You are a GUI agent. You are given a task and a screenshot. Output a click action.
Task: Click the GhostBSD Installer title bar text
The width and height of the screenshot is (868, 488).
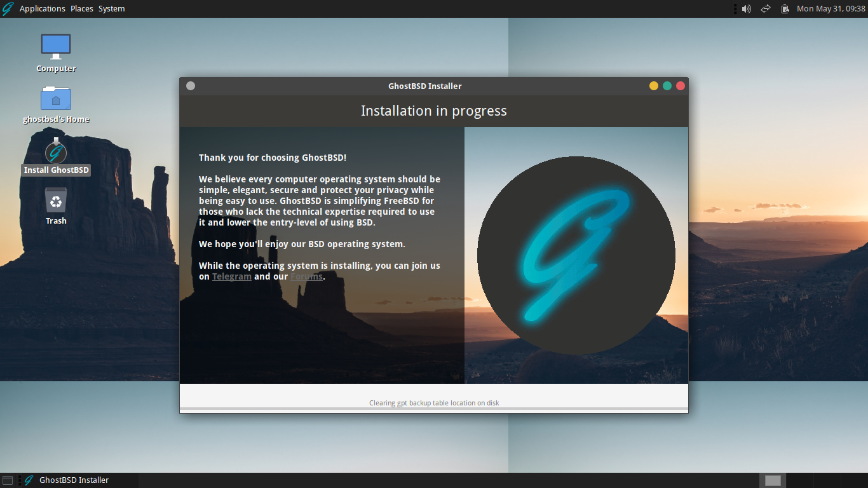tap(425, 86)
